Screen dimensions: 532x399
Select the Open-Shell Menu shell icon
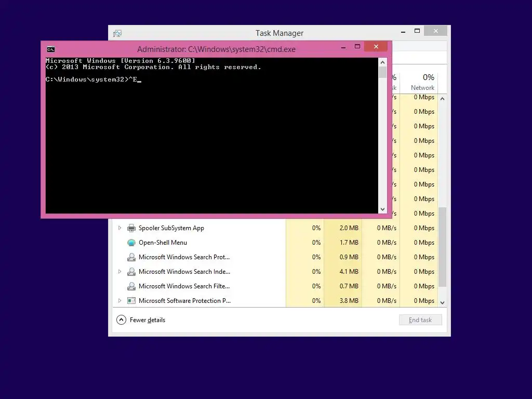[131, 243]
